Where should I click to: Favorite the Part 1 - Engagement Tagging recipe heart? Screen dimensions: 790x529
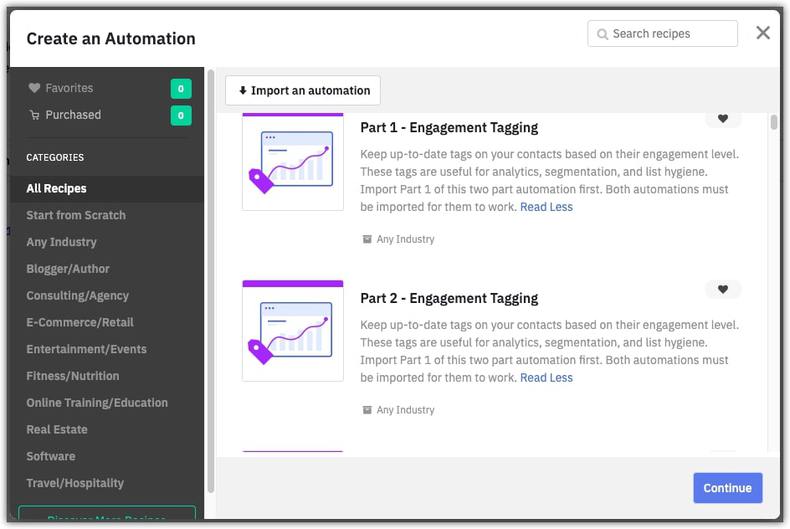pos(722,119)
